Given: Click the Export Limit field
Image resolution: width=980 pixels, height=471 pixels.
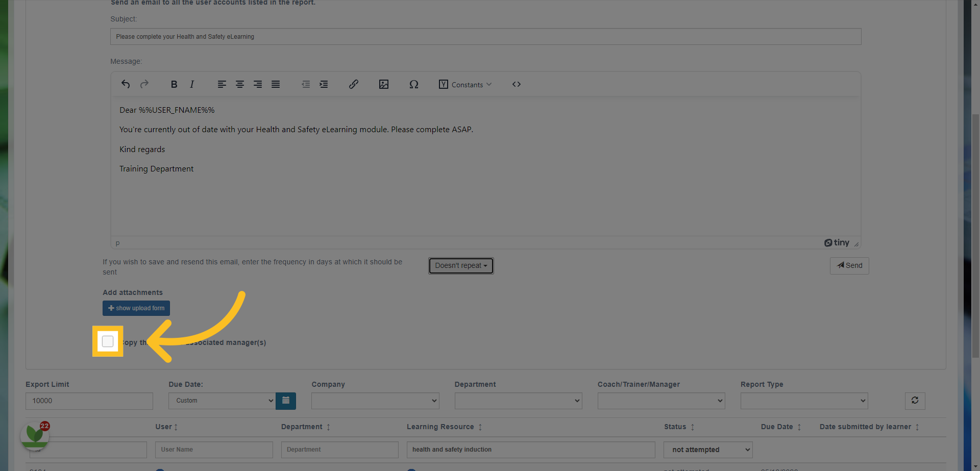Looking at the screenshot, I should coord(89,401).
